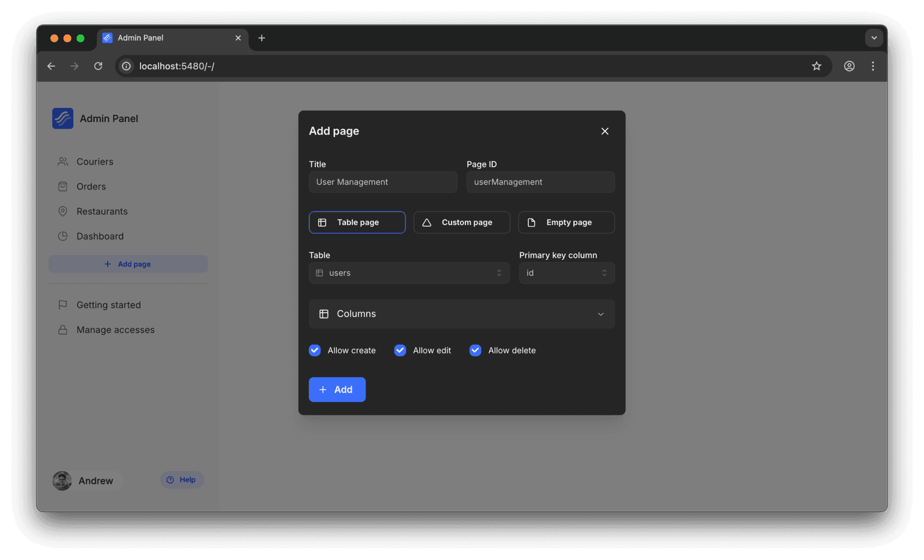Click the Admin Panel browser tab
Image resolution: width=924 pixels, height=560 pixels.
[x=173, y=38]
